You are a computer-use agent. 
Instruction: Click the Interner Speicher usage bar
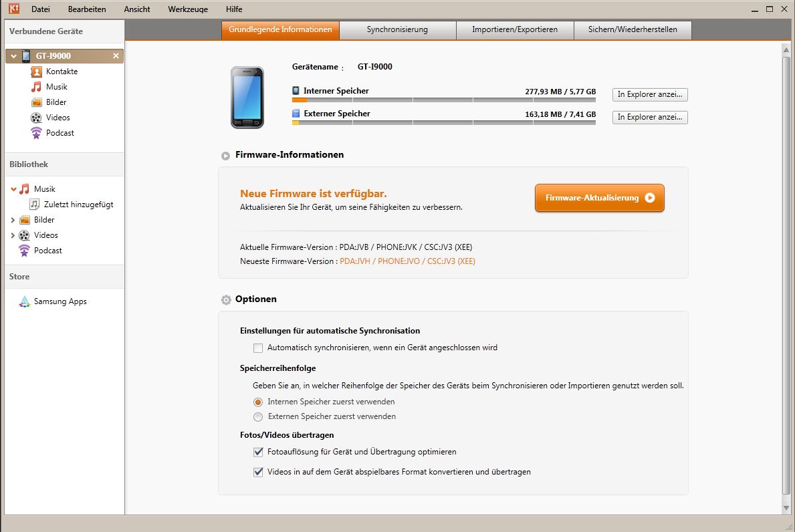[444, 100]
